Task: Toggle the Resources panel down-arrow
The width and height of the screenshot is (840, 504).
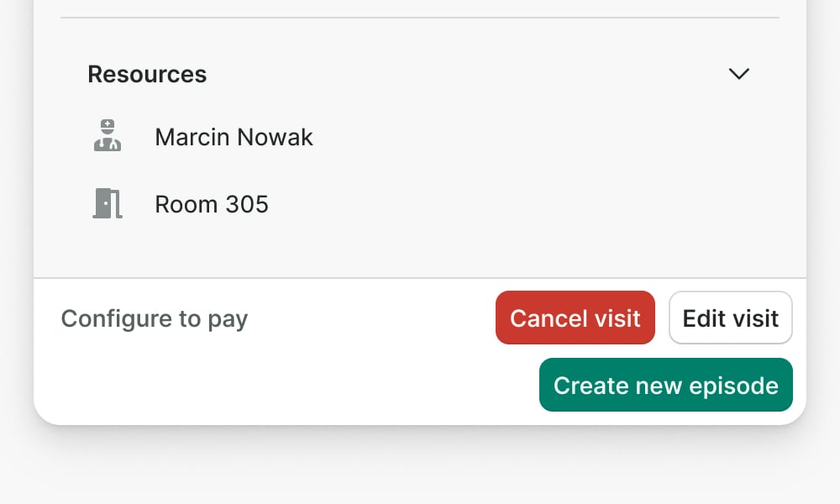Action: [x=738, y=74]
